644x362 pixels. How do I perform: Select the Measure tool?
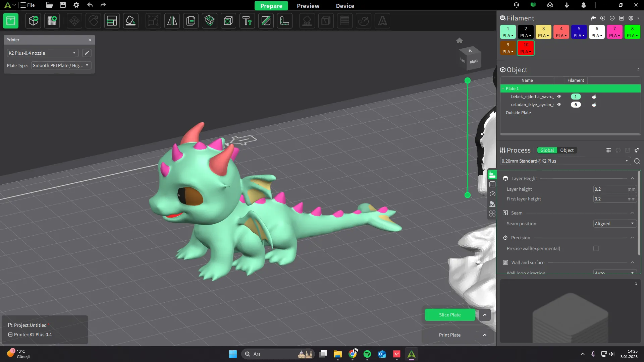285,21
